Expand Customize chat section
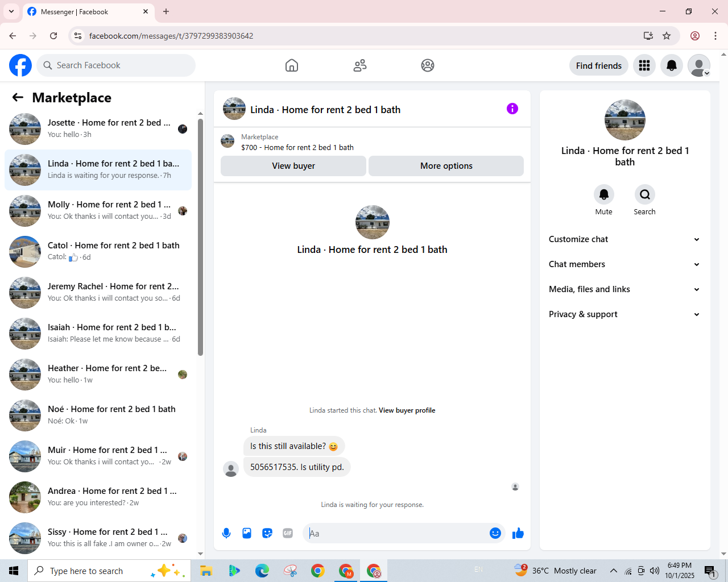Viewport: 728px width, 582px height. [624, 239]
